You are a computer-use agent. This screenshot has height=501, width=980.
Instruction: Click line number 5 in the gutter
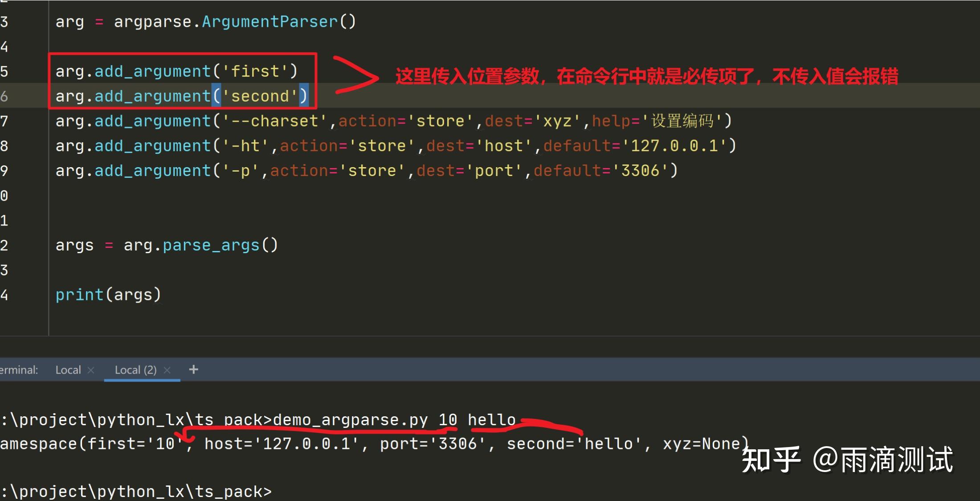(x=4, y=71)
